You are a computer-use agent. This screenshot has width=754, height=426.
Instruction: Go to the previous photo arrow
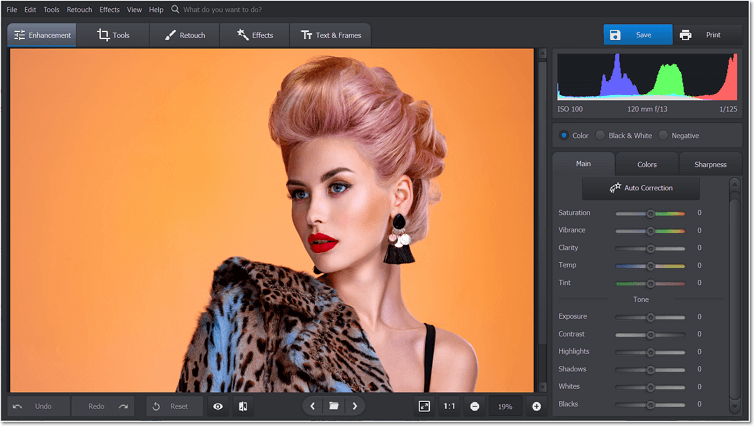coord(313,406)
